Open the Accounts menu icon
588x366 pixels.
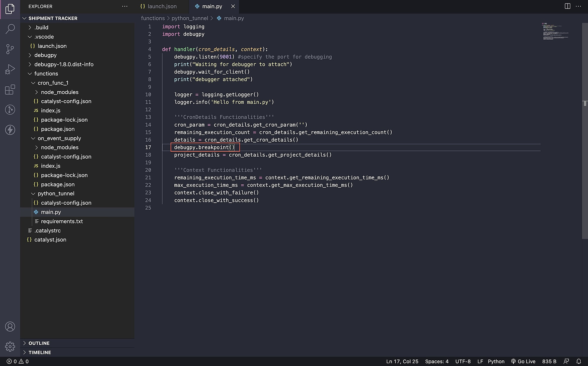pos(10,327)
